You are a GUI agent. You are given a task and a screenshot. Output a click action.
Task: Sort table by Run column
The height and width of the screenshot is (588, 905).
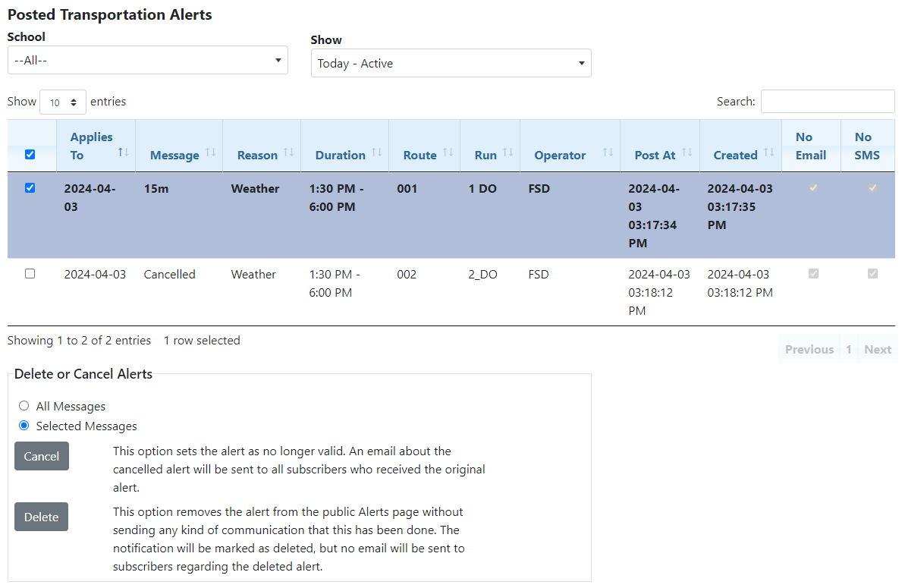coord(485,155)
